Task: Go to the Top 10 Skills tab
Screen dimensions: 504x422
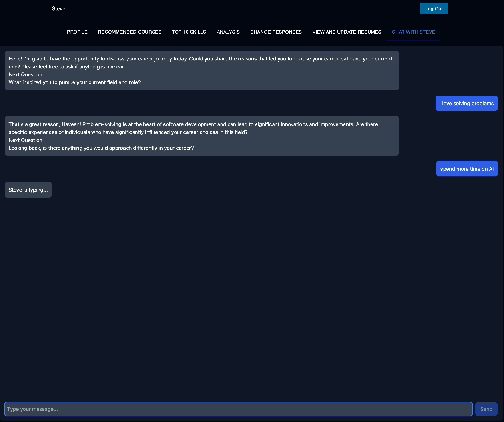Action: click(x=189, y=32)
